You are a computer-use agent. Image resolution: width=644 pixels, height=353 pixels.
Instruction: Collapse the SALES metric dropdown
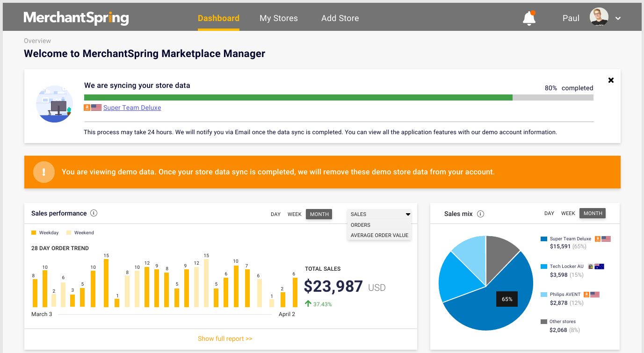tap(379, 214)
